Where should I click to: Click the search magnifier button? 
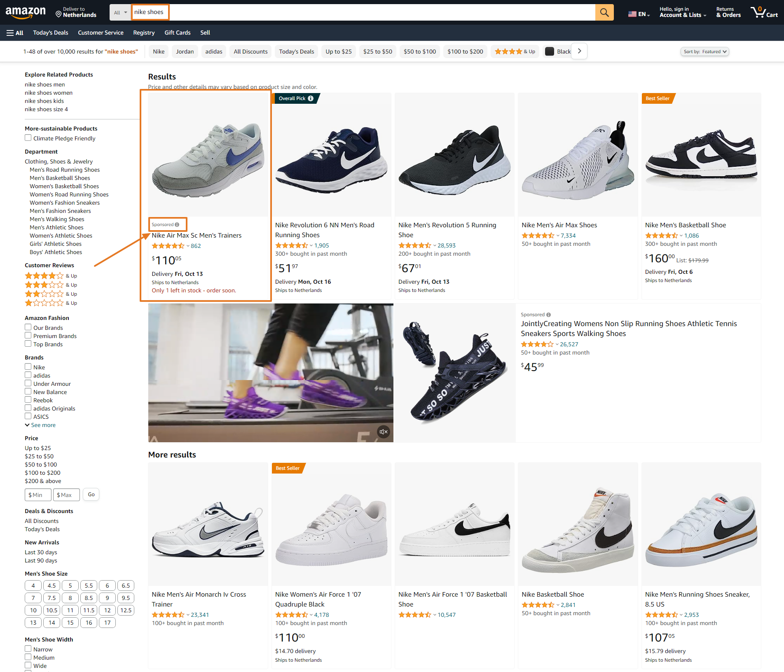click(x=604, y=12)
